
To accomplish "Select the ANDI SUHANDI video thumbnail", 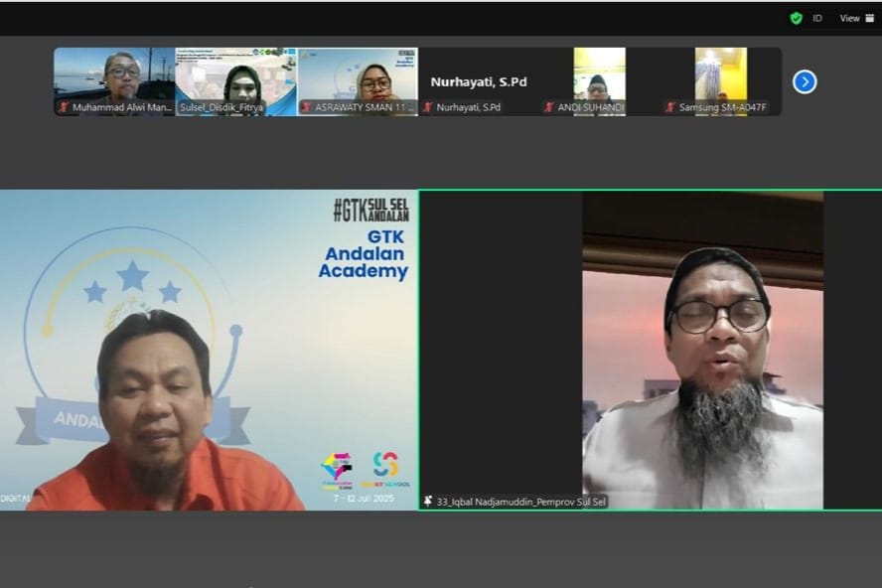I will click(599, 77).
